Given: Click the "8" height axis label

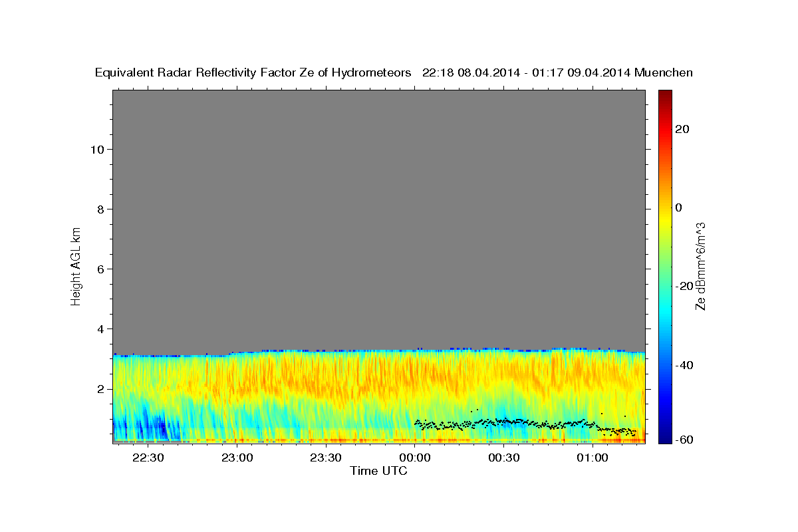Looking at the screenshot, I should [x=100, y=209].
